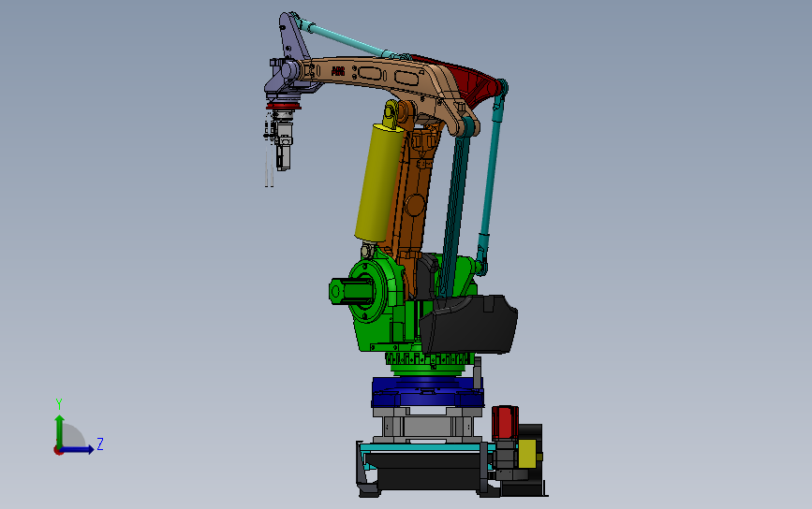Screen dimensions: 812x509
Task: Click the ABB logo text on arm
Action: point(338,71)
